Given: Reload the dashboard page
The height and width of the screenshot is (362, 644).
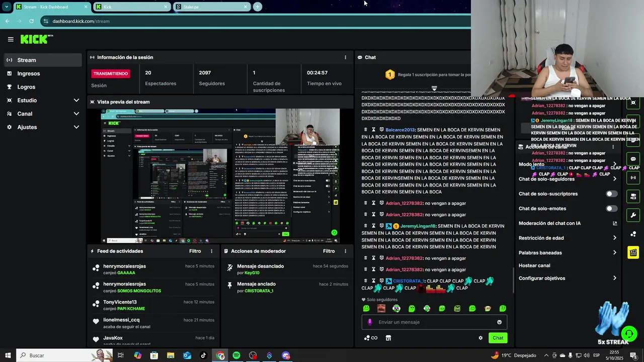Looking at the screenshot, I should pyautogui.click(x=31, y=21).
